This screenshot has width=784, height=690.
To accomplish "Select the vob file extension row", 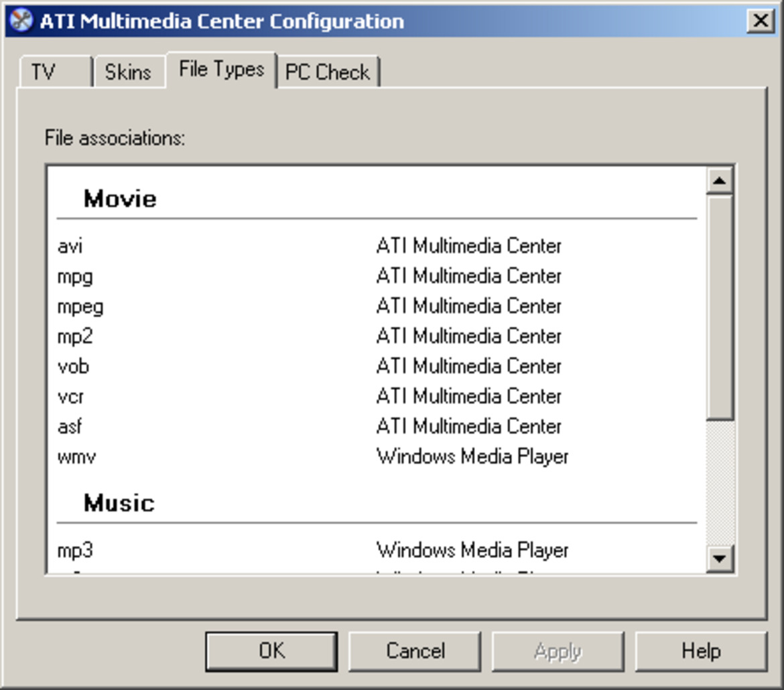I will (x=377, y=366).
